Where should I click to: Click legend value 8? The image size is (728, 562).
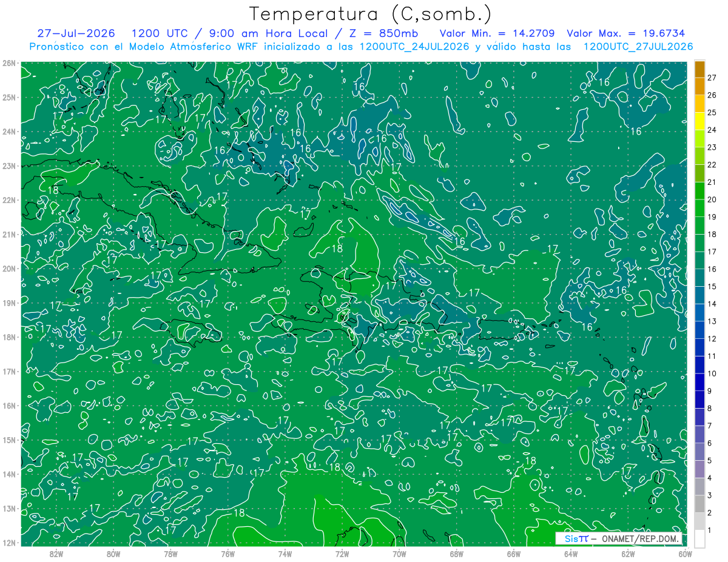click(710, 409)
